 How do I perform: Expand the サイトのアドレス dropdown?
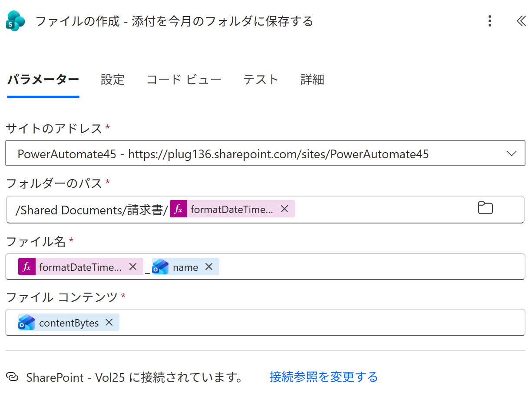coord(511,153)
